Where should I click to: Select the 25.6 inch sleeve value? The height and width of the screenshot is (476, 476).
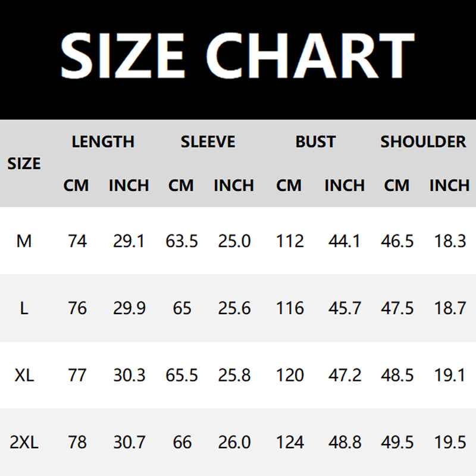(233, 308)
